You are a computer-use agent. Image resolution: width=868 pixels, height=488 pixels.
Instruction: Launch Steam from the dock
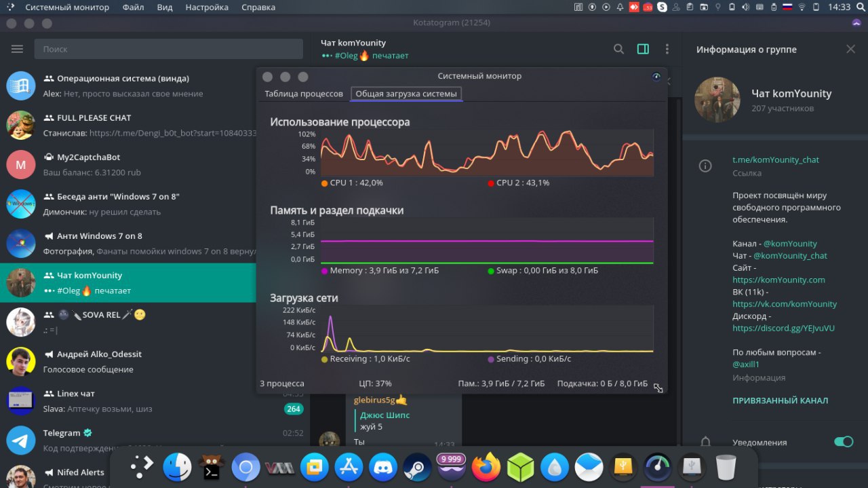417,468
